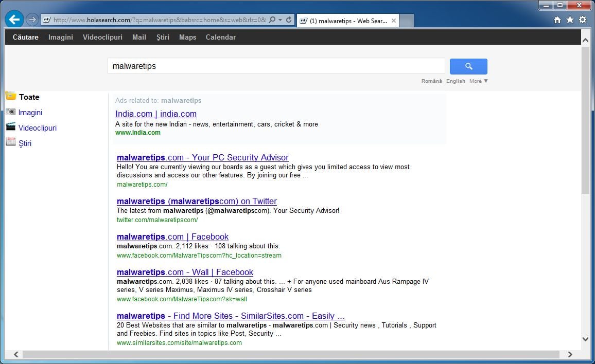The image size is (595, 364).
Task: Select Imagini in the sidebar
Action: [x=30, y=113]
